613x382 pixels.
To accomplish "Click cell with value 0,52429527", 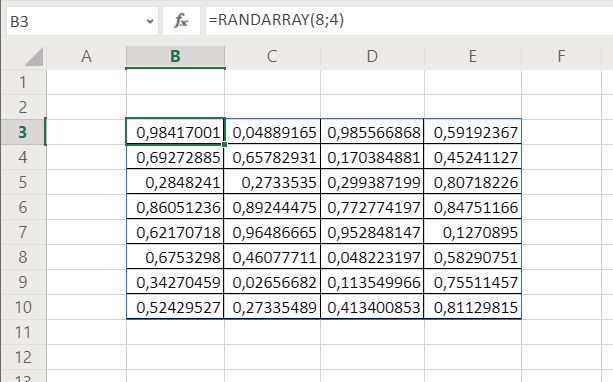I will [175, 307].
